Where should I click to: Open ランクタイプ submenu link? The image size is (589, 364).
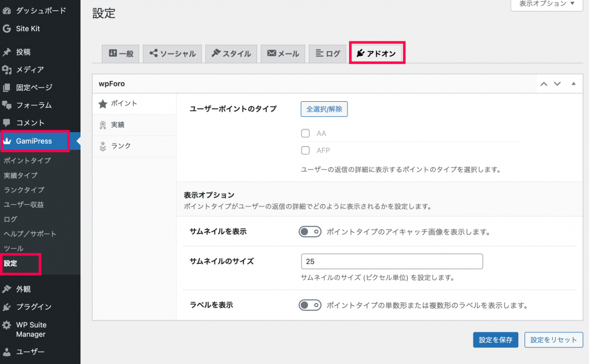24,190
